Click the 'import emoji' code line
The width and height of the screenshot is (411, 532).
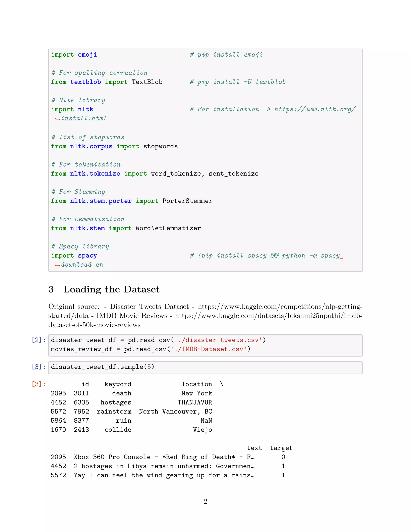click(x=74, y=55)
